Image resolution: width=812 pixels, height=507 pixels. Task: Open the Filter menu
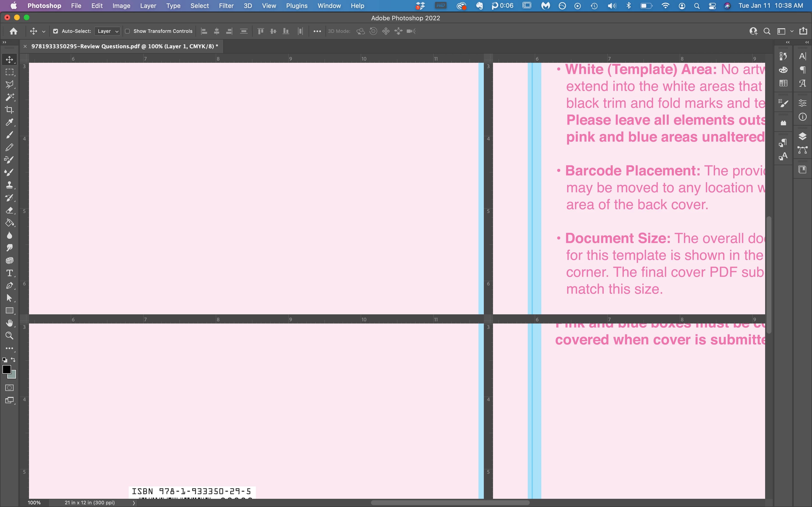point(226,6)
